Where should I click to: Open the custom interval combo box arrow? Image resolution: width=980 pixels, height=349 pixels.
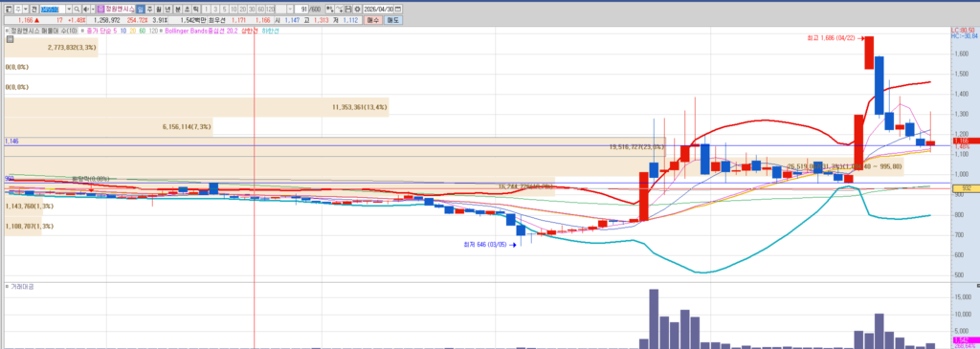[290, 10]
